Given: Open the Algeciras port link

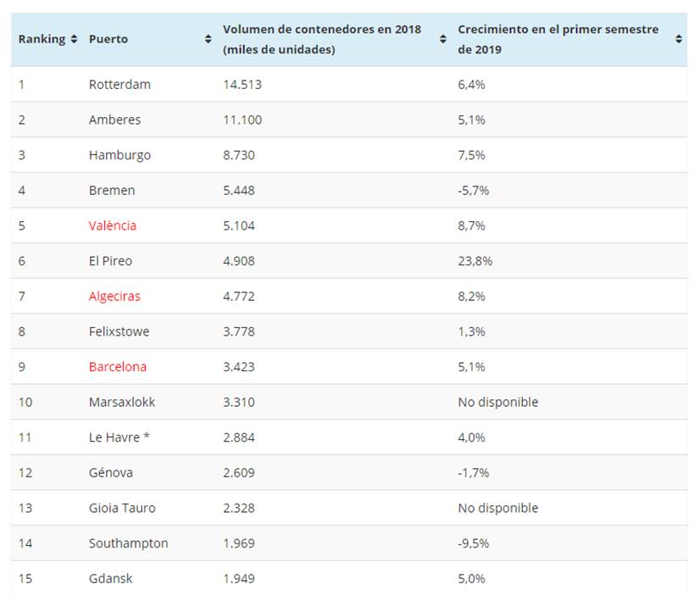Looking at the screenshot, I should point(114,297).
